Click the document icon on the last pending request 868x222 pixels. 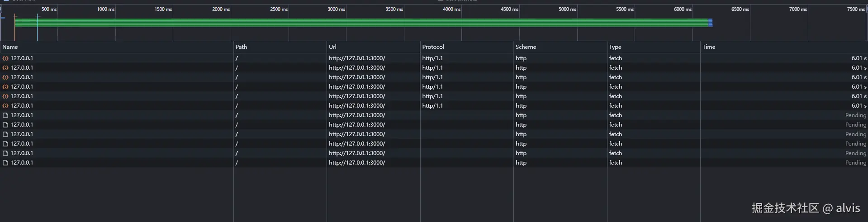tap(5, 163)
